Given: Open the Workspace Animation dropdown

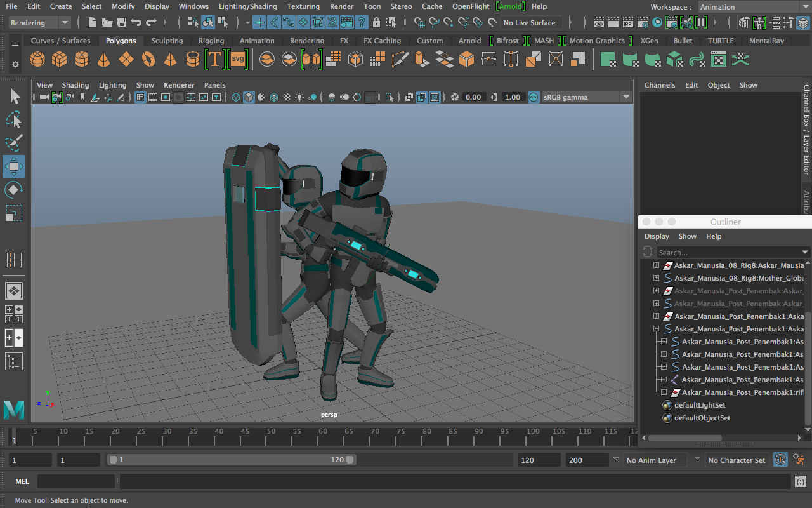Looking at the screenshot, I should [754, 7].
